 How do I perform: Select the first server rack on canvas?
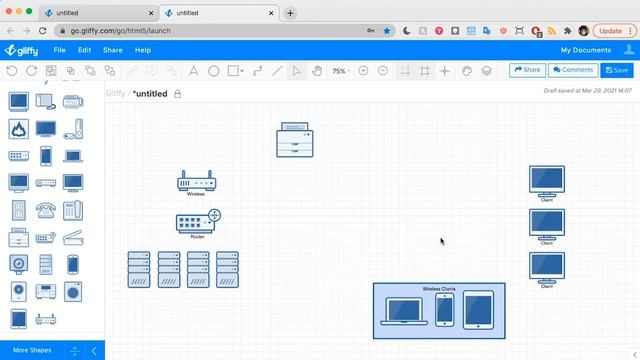tap(139, 269)
